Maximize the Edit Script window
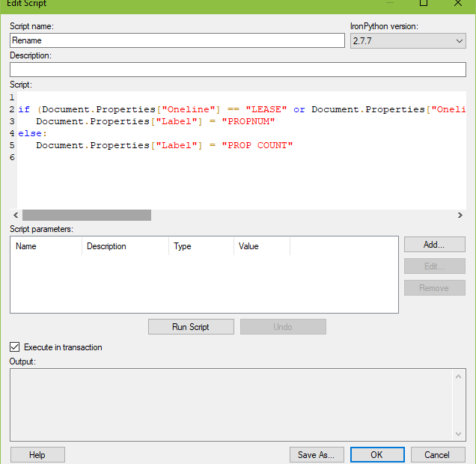Viewport: 476px width, 464px height. pyautogui.click(x=424, y=3)
